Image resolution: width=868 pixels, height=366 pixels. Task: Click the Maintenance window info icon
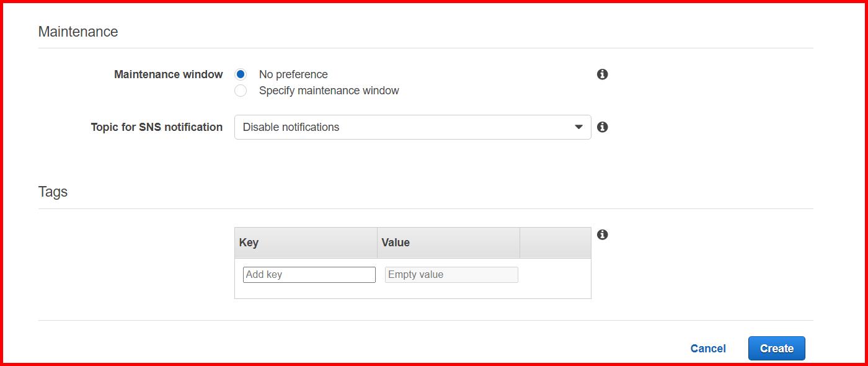pyautogui.click(x=601, y=74)
